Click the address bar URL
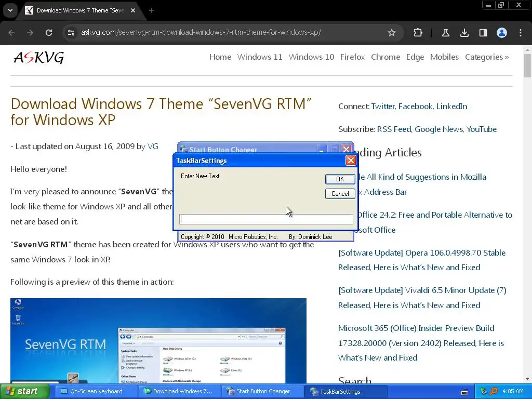This screenshot has width=532, height=399. [x=201, y=33]
